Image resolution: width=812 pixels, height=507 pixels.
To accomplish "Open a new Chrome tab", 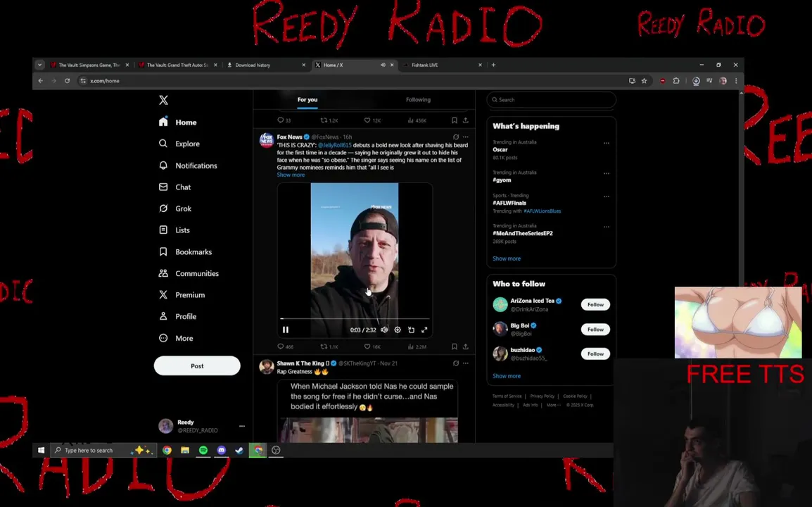I will [493, 65].
